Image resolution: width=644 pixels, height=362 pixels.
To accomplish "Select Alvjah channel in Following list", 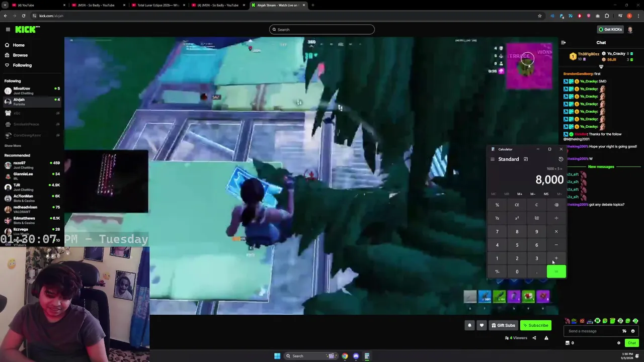I will pos(31,102).
